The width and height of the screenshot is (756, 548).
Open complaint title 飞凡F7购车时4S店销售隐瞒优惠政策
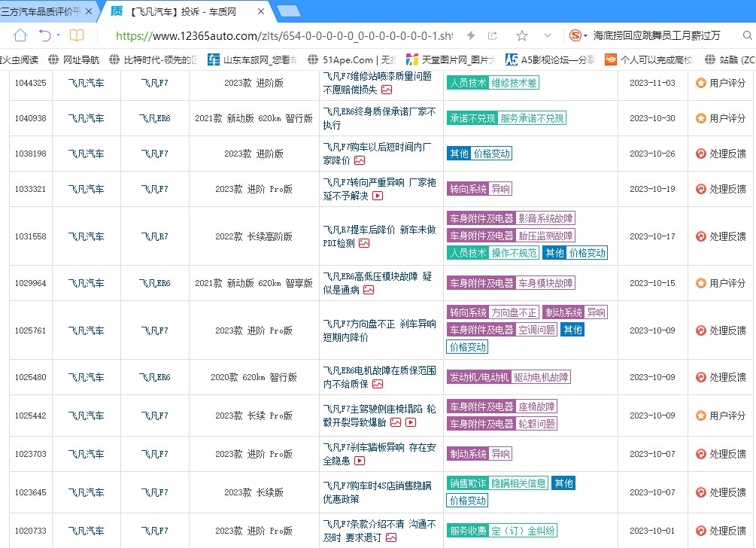[x=377, y=492]
